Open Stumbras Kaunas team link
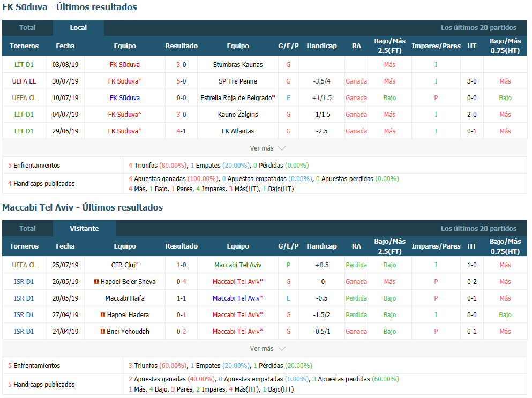This screenshot has width=532, height=398. 238,65
